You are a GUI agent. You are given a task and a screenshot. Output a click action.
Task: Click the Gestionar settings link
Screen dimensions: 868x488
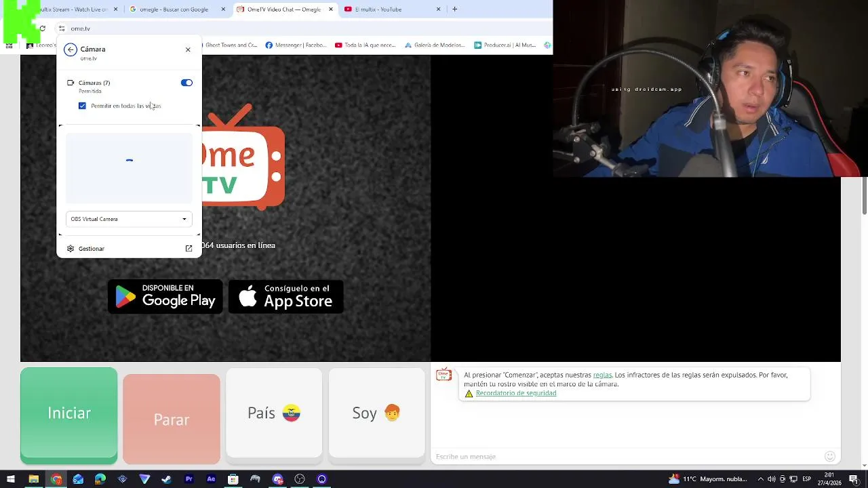[92, 249]
